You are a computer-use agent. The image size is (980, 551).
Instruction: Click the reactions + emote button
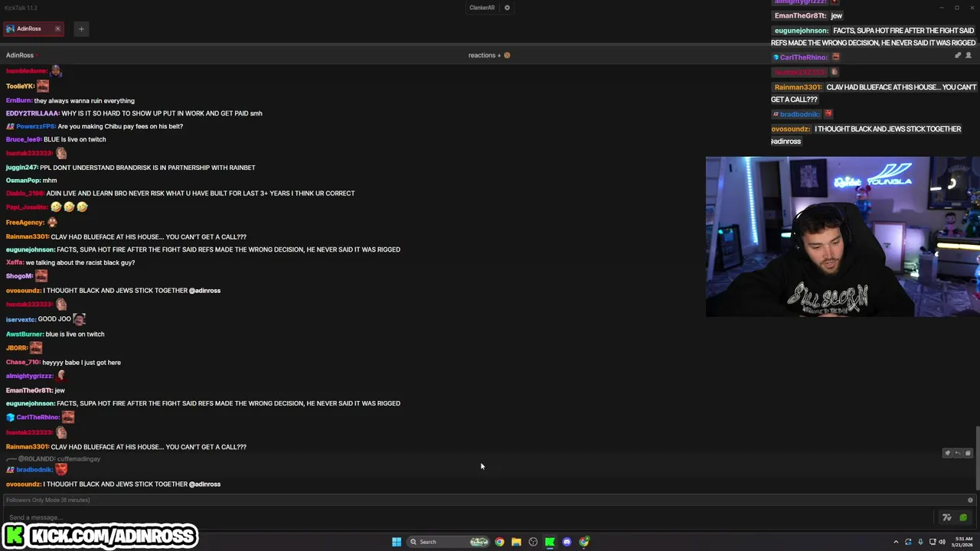[x=490, y=55]
